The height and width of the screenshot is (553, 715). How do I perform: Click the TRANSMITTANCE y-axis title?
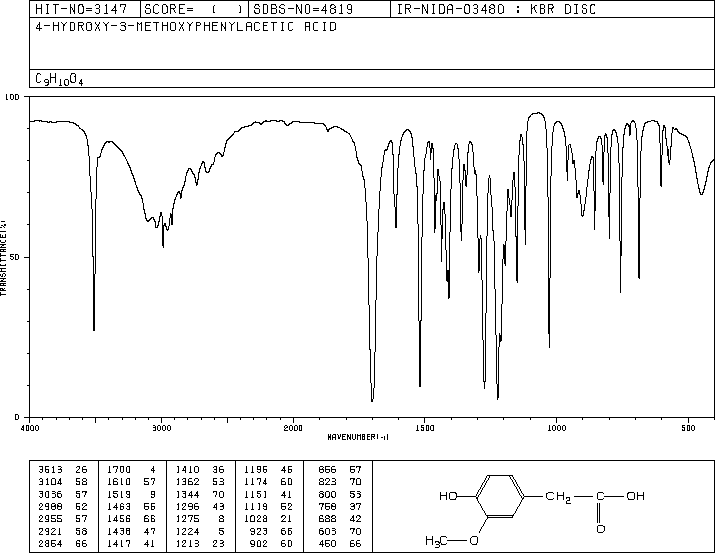click(x=3, y=258)
